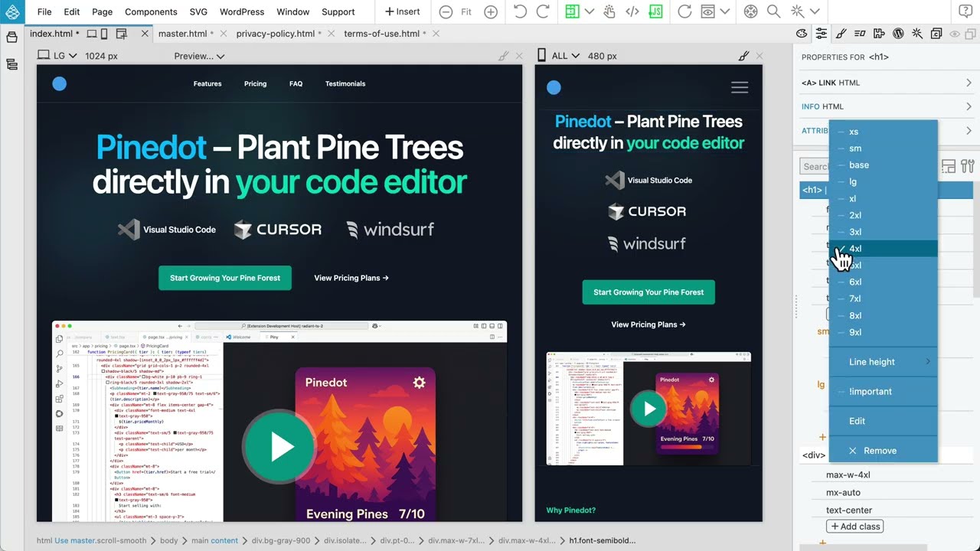Viewport: 980px width, 551px height.
Task: Open the class list panel icon
Action: coord(860,34)
